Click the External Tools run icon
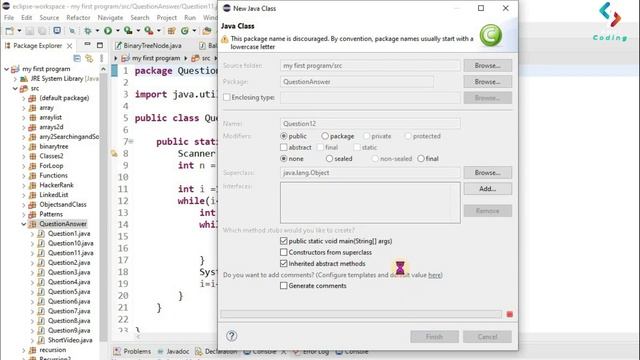Image resolution: width=640 pixels, height=360 pixels. point(149,31)
